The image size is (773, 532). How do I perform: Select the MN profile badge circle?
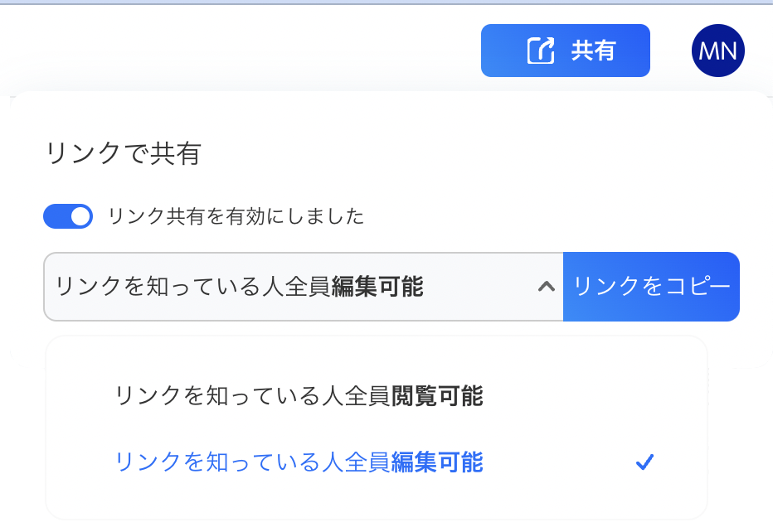point(717,51)
